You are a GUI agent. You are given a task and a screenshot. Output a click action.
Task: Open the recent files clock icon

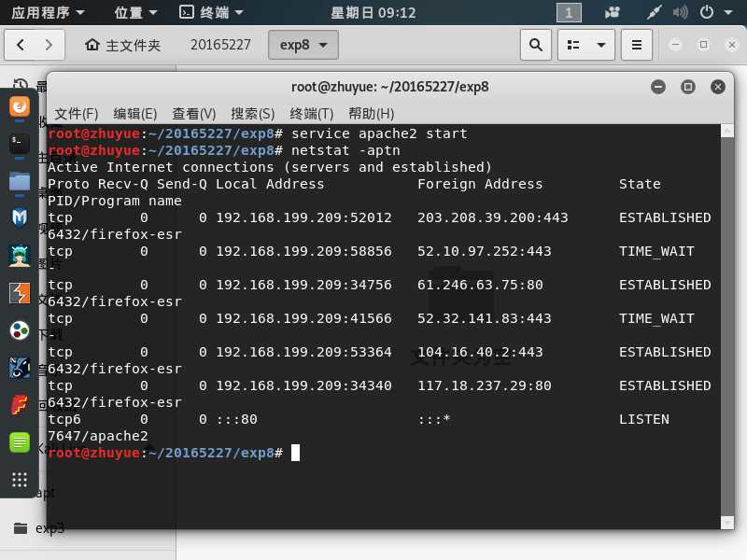click(20, 85)
